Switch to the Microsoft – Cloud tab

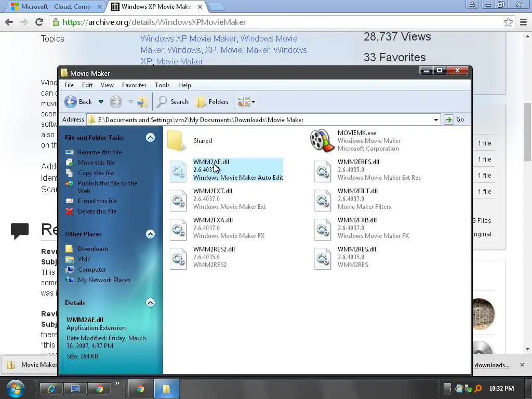pyautogui.click(x=55, y=6)
